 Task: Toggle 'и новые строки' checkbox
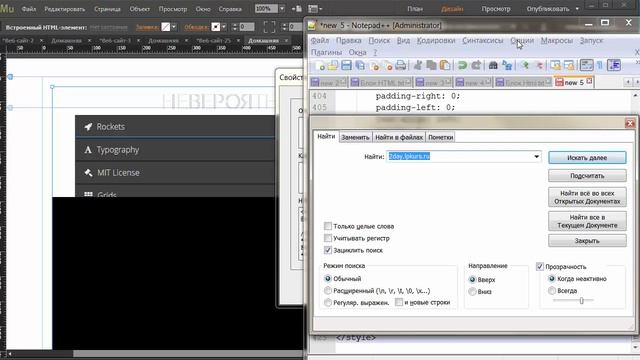(x=399, y=302)
